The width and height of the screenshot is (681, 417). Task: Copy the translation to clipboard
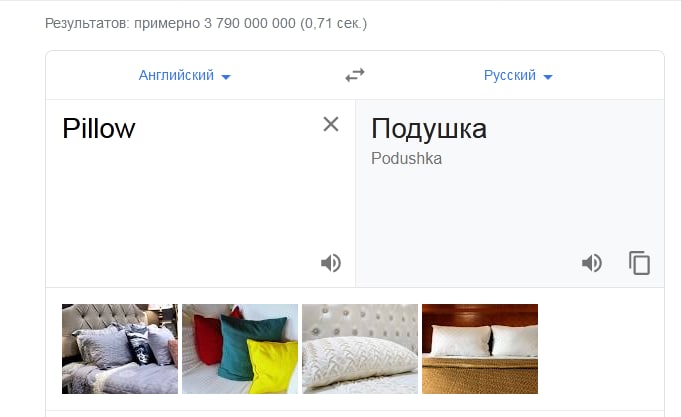[639, 263]
